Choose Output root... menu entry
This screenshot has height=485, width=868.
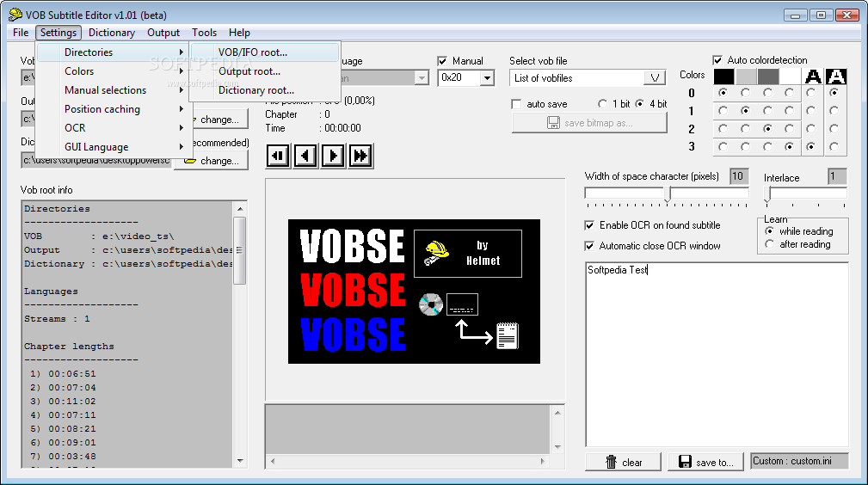[265, 71]
